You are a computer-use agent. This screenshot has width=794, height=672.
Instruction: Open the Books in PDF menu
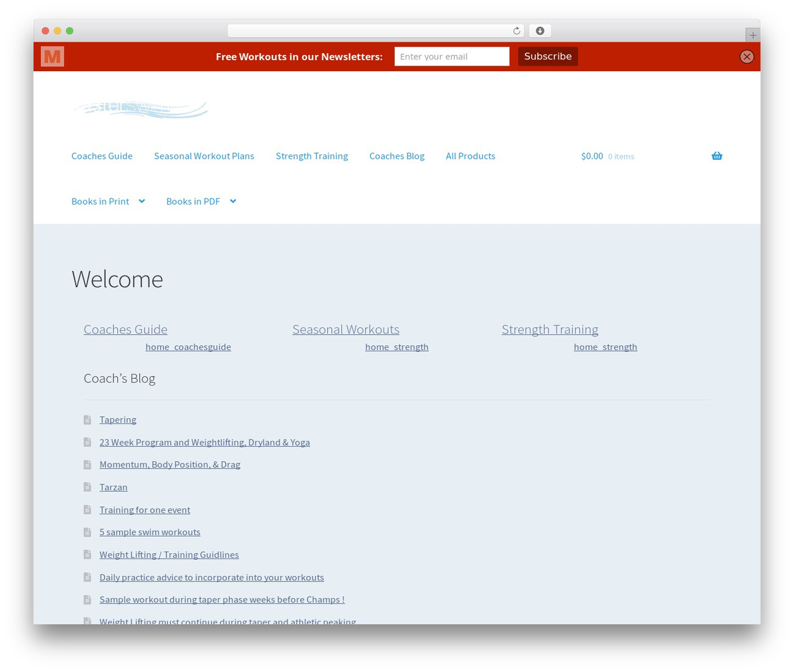pos(193,201)
